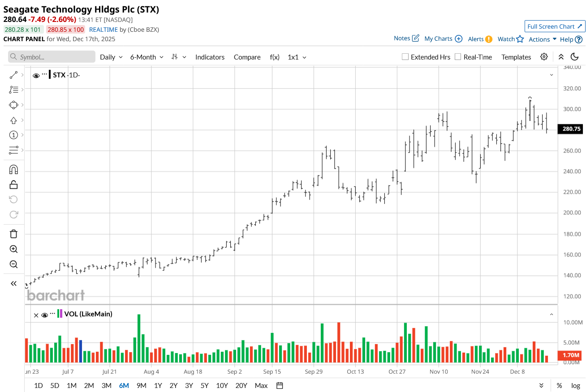Select the horizontal lines with dots tool

[13, 150]
